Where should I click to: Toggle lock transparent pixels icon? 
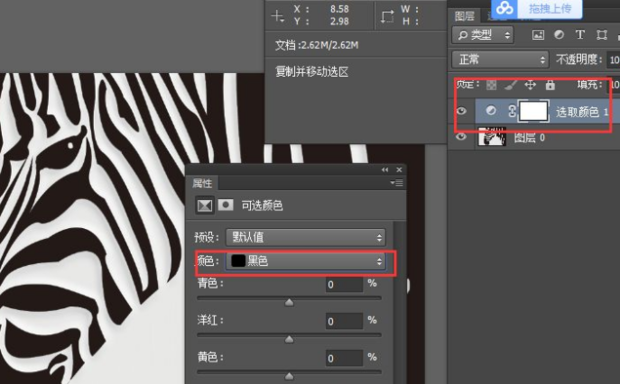[491, 85]
